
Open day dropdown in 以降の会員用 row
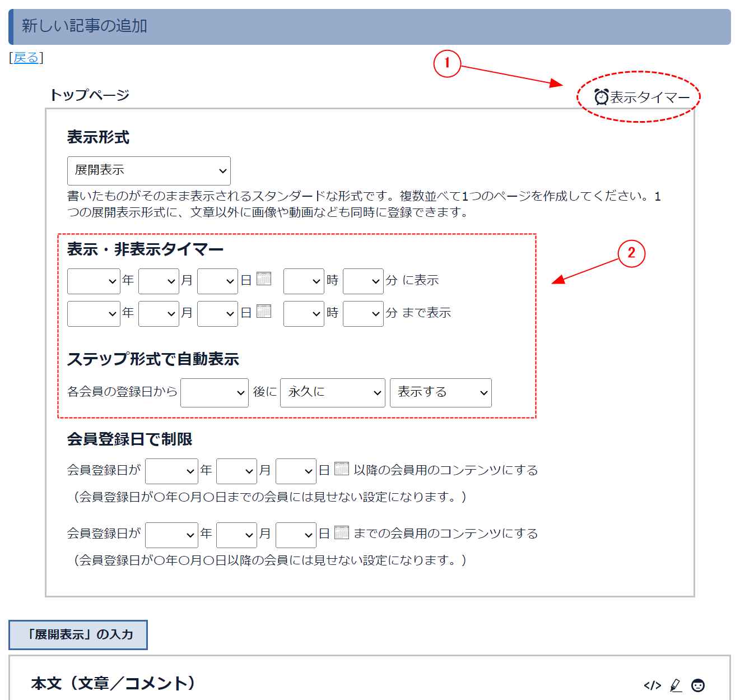click(296, 471)
